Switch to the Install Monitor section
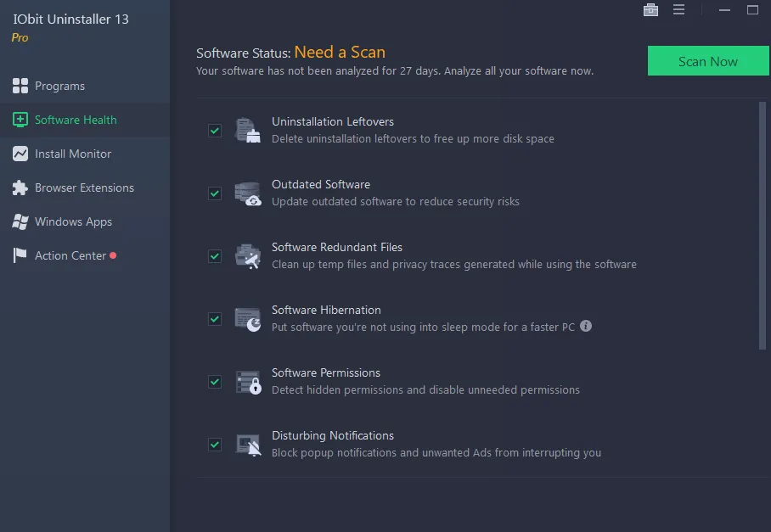 coord(73,154)
